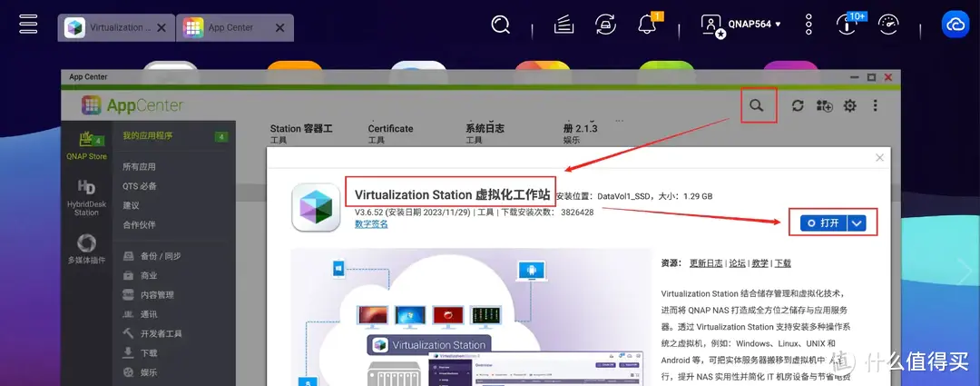Minimize the App Center window
The height and width of the screenshot is (386, 980).
click(x=855, y=77)
